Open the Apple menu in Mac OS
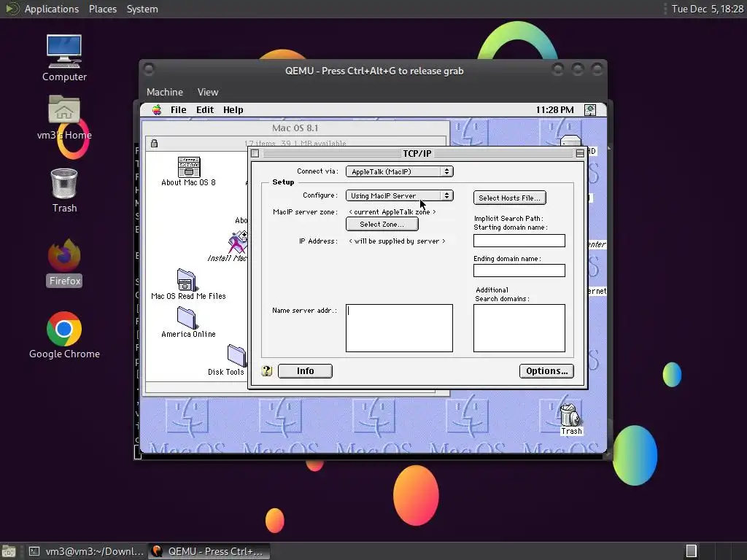The image size is (747, 560). (157, 110)
